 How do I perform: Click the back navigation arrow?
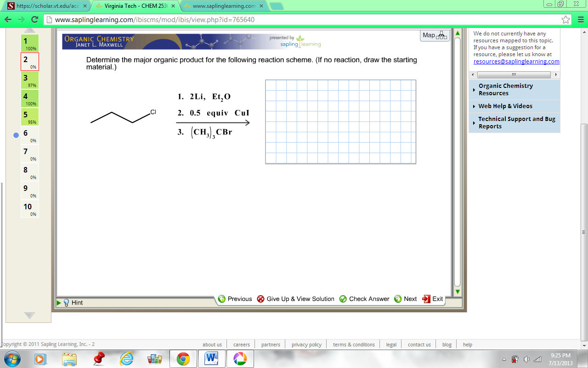point(8,20)
